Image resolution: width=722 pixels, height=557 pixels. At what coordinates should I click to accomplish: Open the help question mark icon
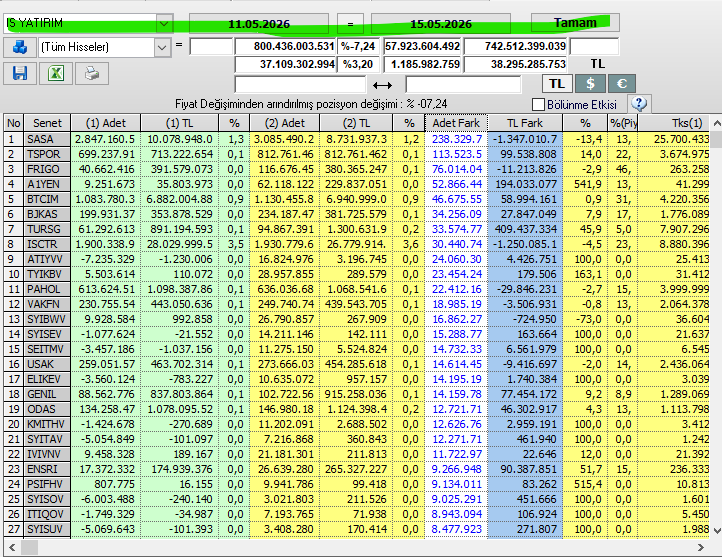click(x=639, y=104)
